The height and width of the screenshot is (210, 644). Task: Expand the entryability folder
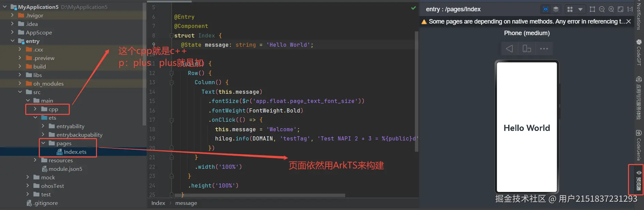pyautogui.click(x=43, y=126)
